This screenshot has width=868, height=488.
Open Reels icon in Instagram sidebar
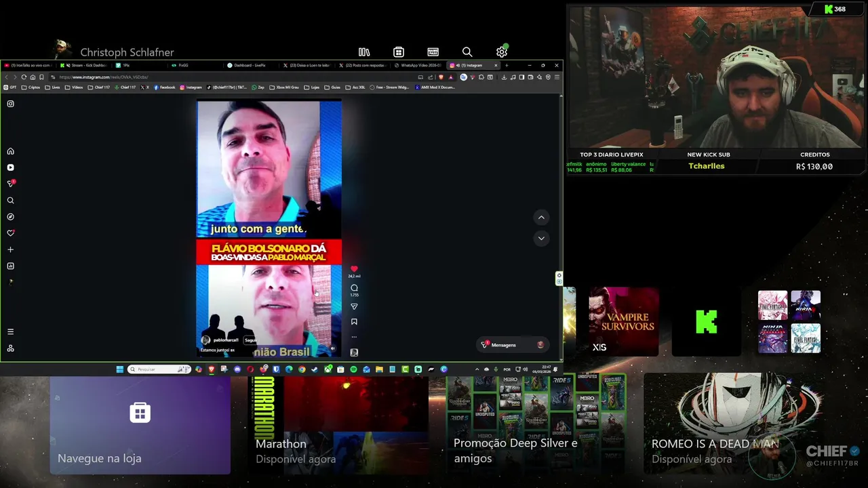tap(10, 167)
